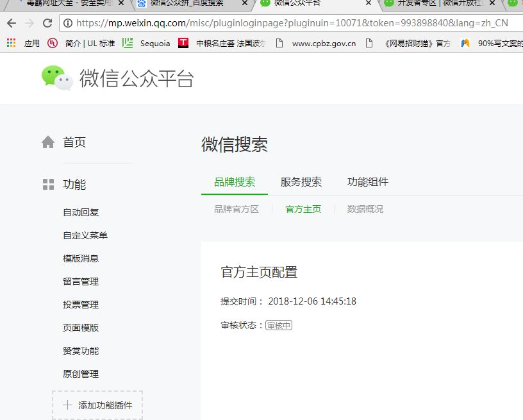Viewport: 523px width, 420px height.
Task: Open the 90%写文案 bookmark icon
Action: click(x=465, y=43)
